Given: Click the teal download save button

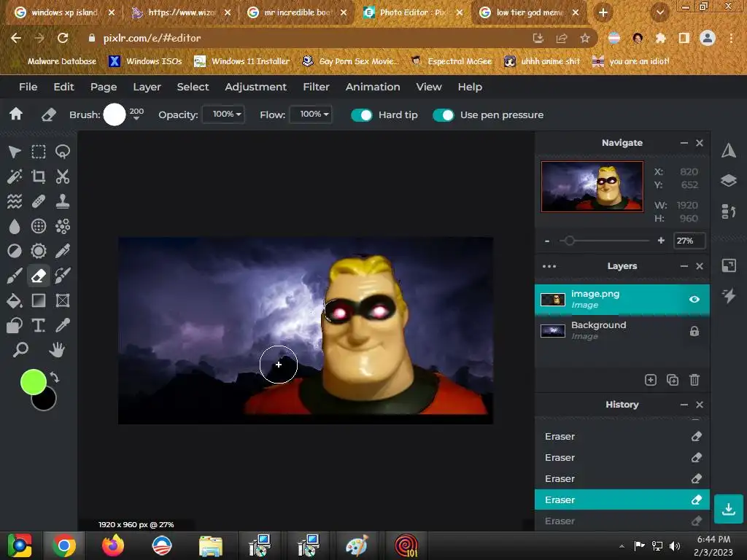Looking at the screenshot, I should pos(729,509).
